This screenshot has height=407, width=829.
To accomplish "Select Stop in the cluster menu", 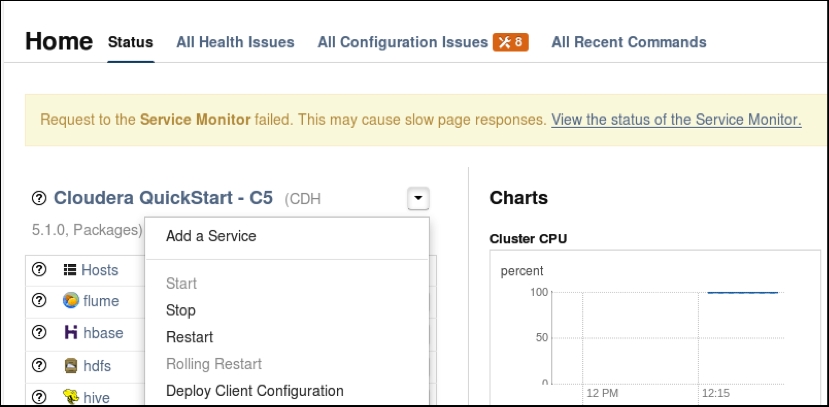I will (x=181, y=310).
